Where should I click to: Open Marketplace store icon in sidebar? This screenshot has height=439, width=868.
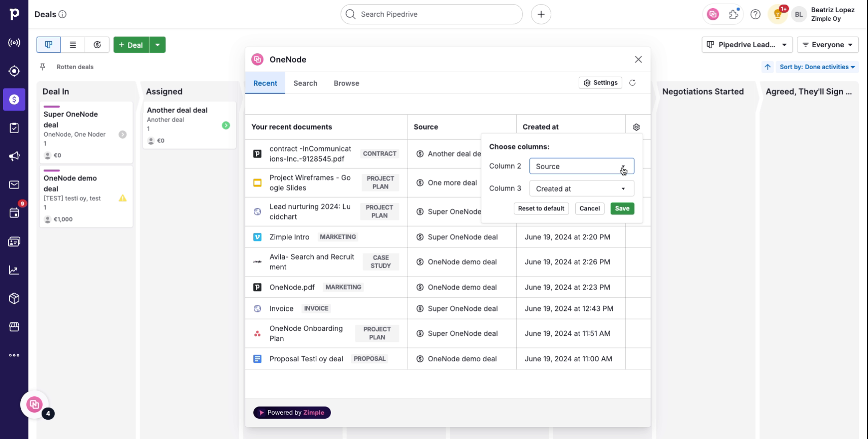tap(14, 327)
